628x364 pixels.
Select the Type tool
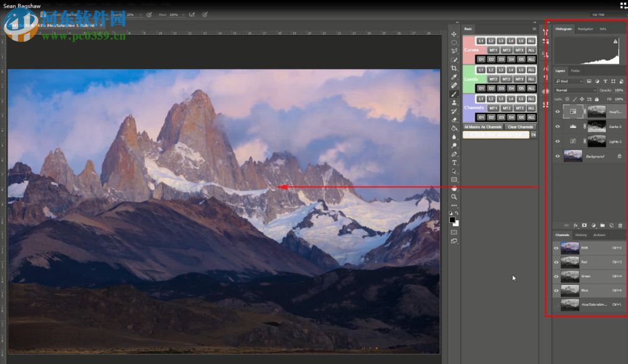point(454,163)
